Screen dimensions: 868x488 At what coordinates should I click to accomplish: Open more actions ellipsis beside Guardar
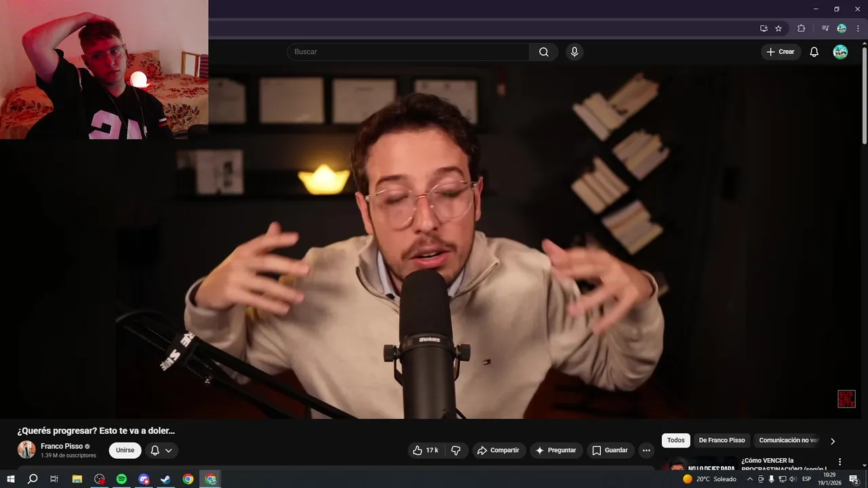tap(646, 450)
